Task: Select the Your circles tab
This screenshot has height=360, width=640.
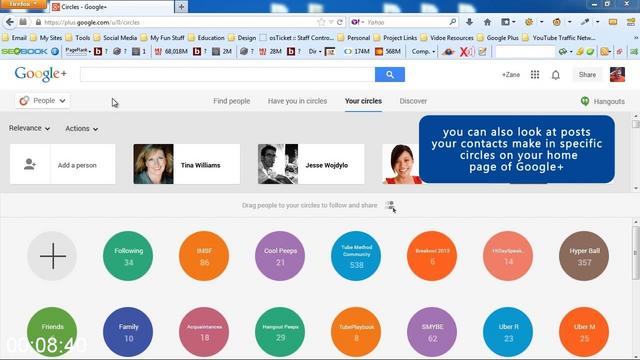Action: tap(363, 101)
